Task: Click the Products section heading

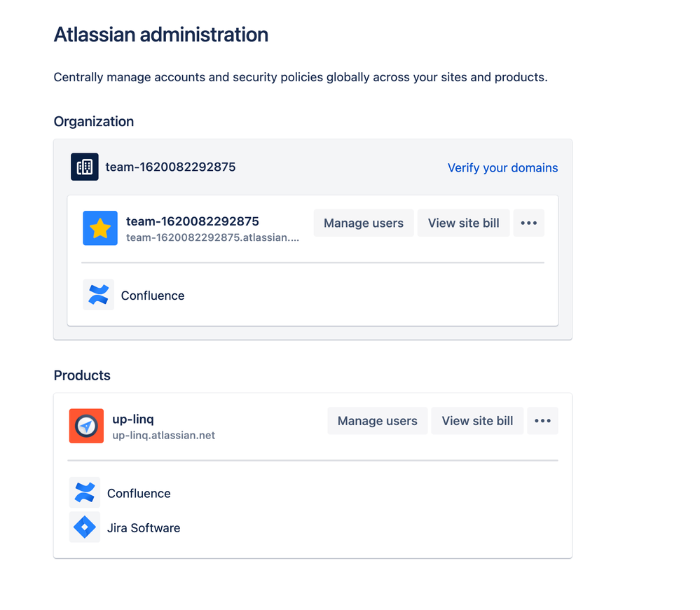Action: (82, 375)
